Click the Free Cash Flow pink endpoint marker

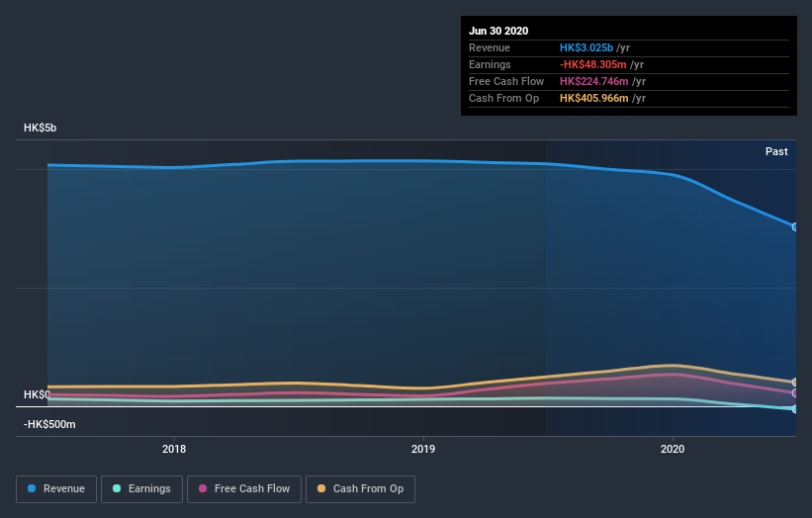[x=795, y=393]
